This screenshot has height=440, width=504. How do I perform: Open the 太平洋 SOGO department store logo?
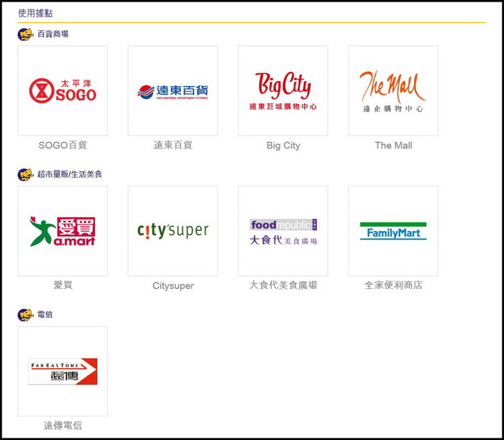pyautogui.click(x=63, y=91)
